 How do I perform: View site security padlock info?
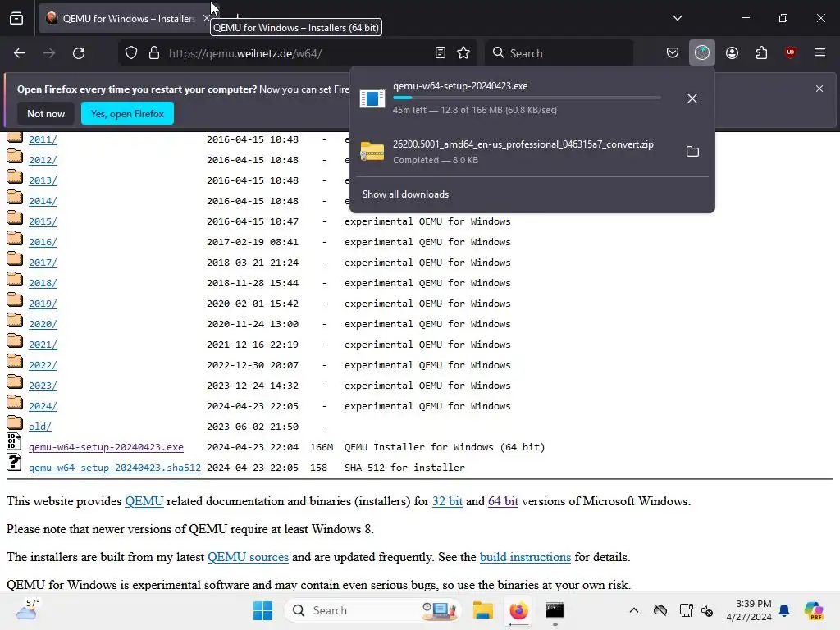point(154,53)
